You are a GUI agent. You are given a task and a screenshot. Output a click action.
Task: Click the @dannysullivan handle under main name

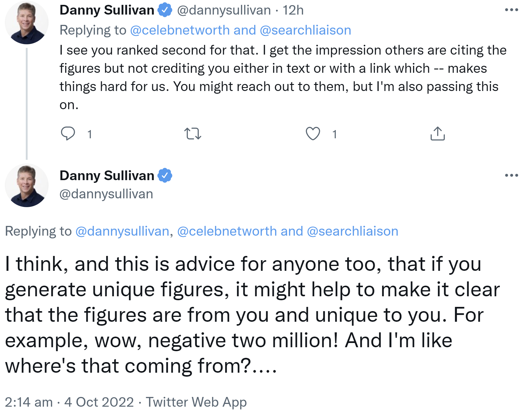coord(106,194)
